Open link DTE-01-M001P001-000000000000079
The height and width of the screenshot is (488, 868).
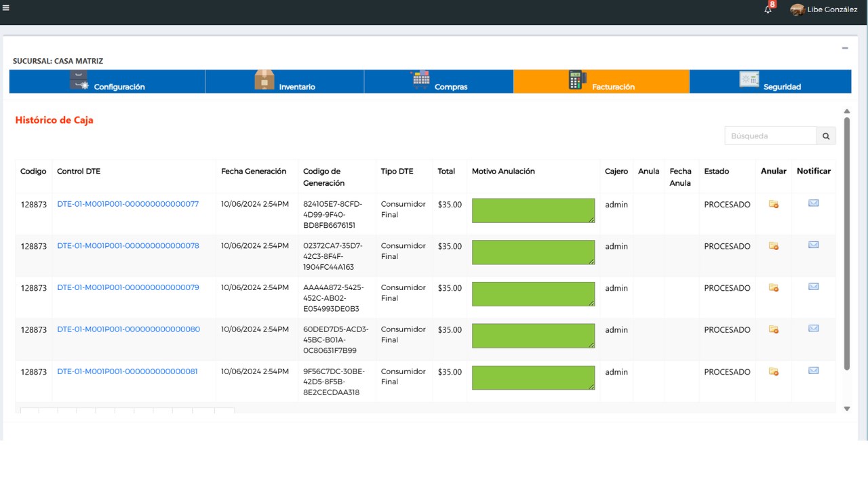click(x=128, y=287)
